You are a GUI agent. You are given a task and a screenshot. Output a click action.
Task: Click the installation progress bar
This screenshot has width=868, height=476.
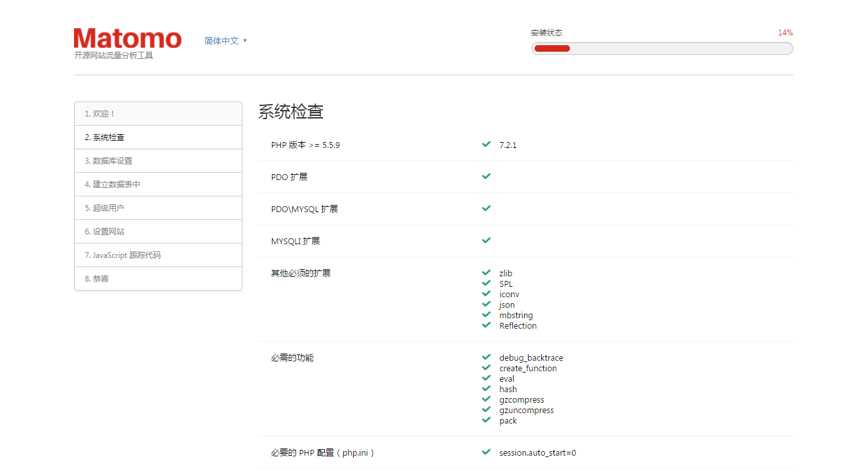pos(662,48)
